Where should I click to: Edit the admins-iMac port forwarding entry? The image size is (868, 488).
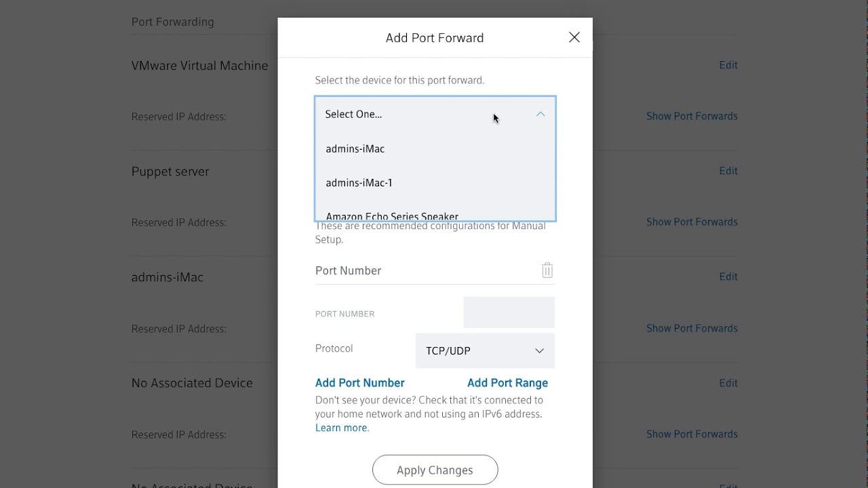(728, 277)
